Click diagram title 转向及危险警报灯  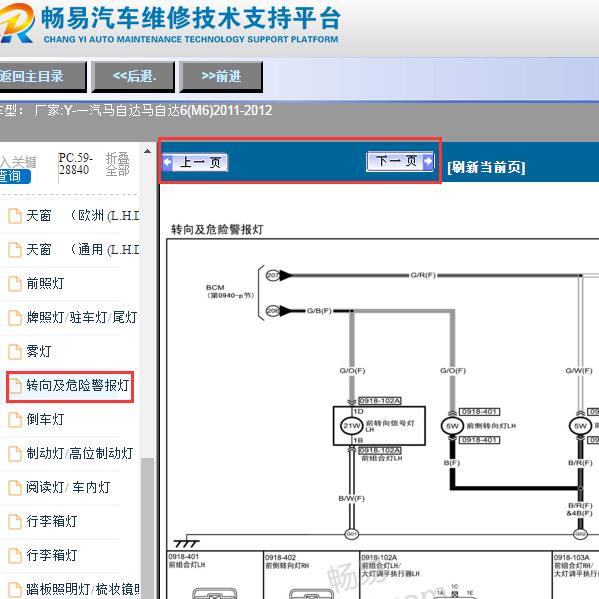[217, 229]
